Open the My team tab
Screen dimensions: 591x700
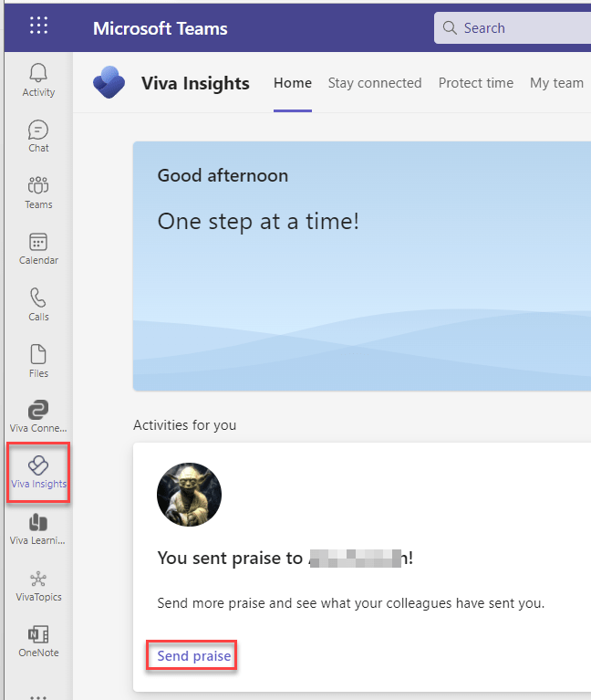pyautogui.click(x=556, y=83)
